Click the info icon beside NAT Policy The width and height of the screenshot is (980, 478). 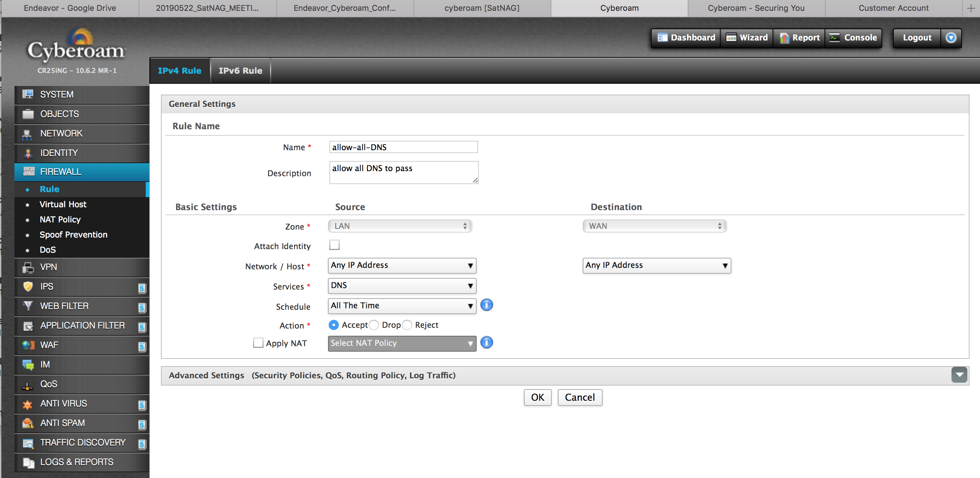(x=486, y=343)
